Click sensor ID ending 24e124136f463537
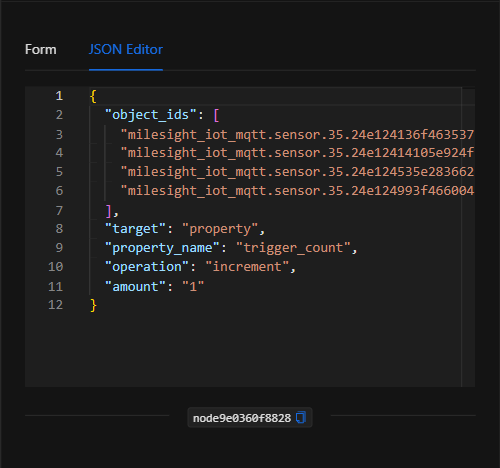This screenshot has height=468, width=500. tap(297, 135)
